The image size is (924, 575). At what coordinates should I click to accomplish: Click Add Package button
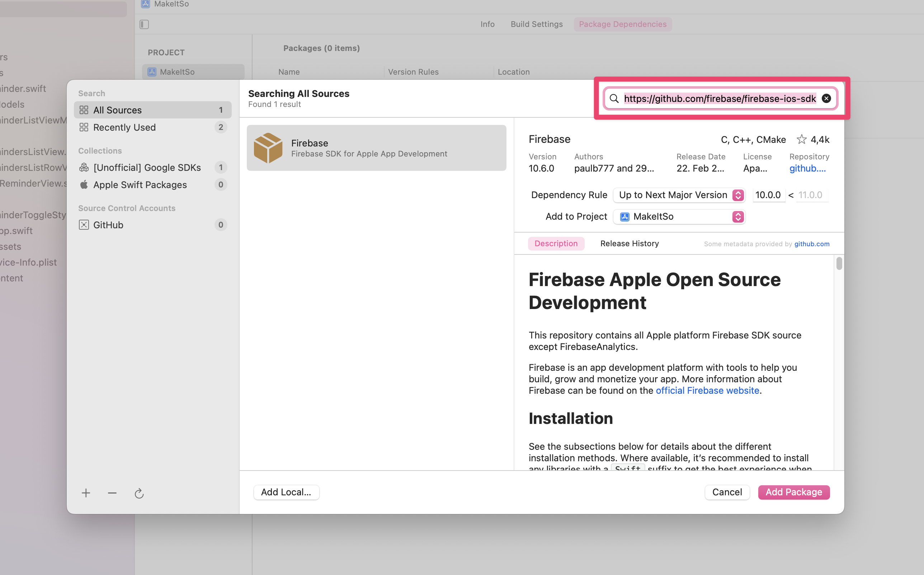click(x=794, y=492)
